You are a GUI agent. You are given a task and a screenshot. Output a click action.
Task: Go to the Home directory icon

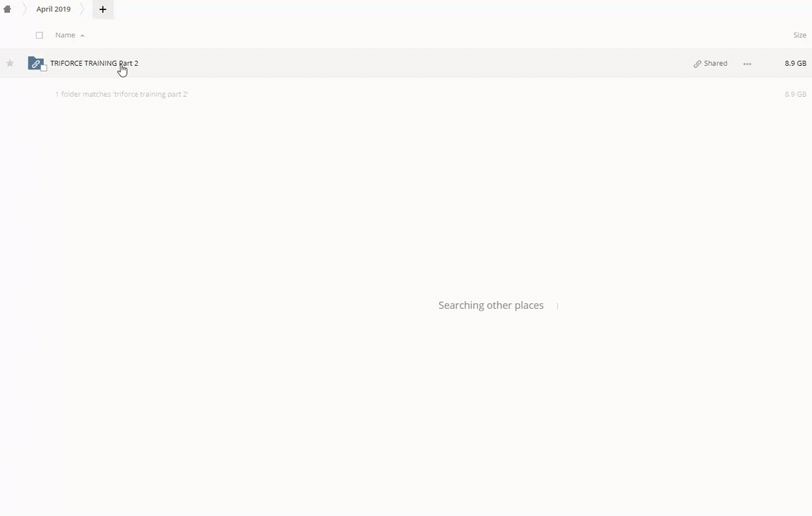[x=7, y=9]
